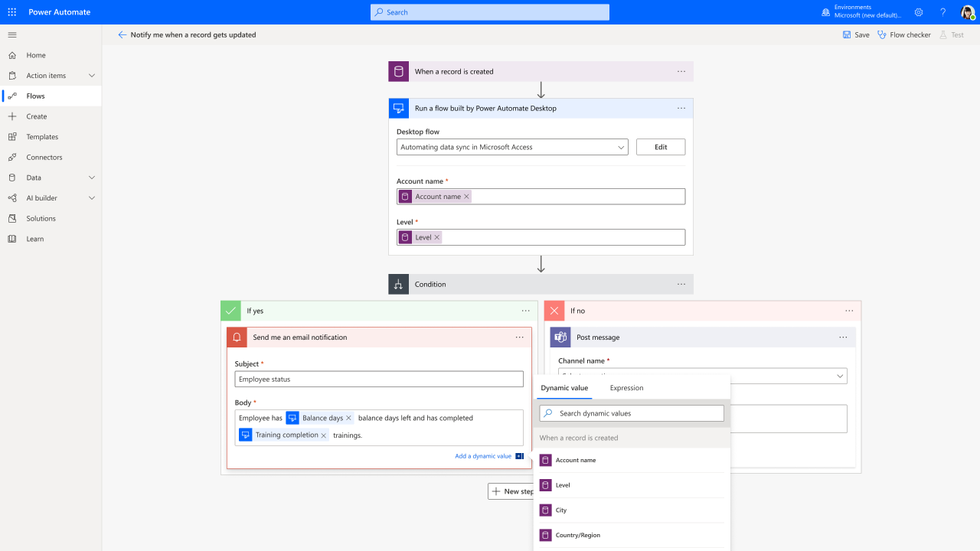The image size is (980, 551).
Task: Open Power Automate settings gear
Action: [x=918, y=11]
